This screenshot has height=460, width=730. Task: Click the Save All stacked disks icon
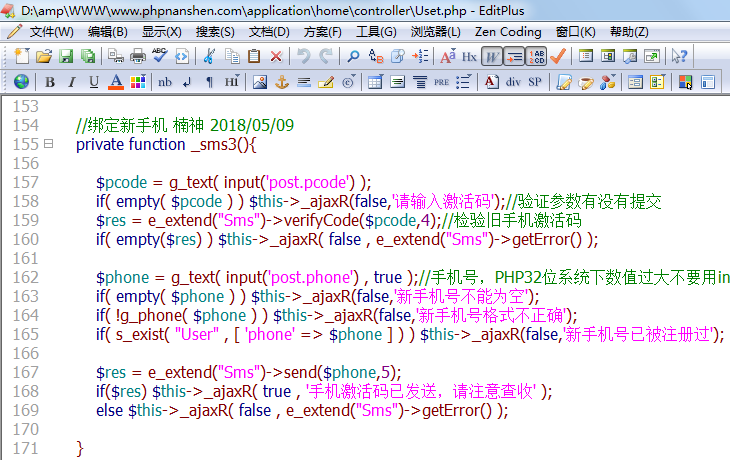pyautogui.click(x=88, y=56)
